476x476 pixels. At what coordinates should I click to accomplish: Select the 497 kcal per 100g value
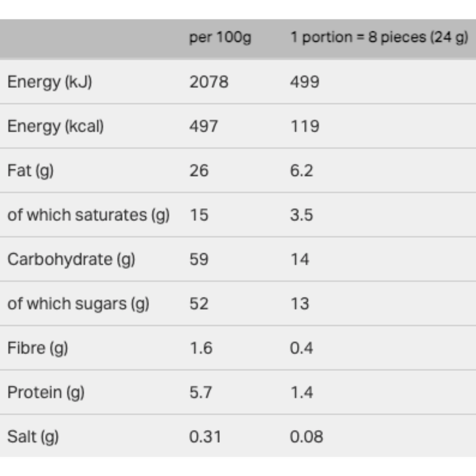(x=203, y=126)
